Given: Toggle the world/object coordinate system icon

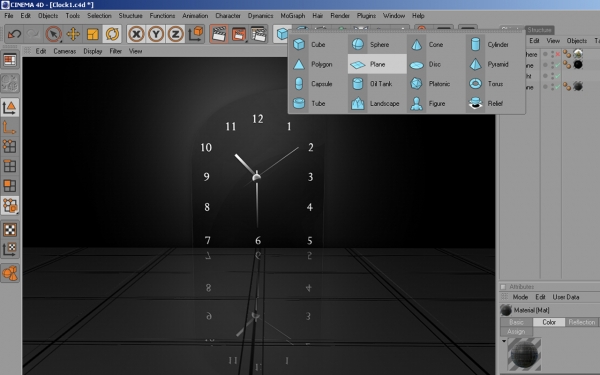Looking at the screenshot, I should (x=196, y=34).
